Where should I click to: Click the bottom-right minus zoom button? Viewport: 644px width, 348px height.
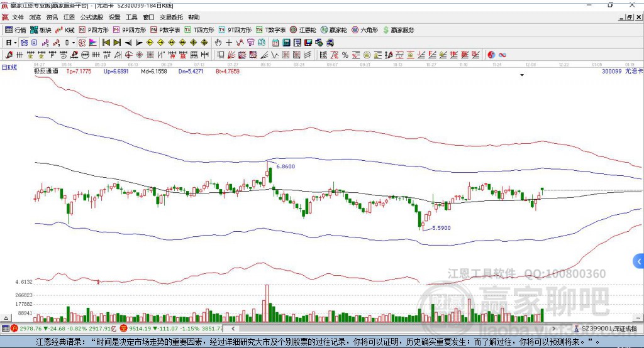coord(638,318)
